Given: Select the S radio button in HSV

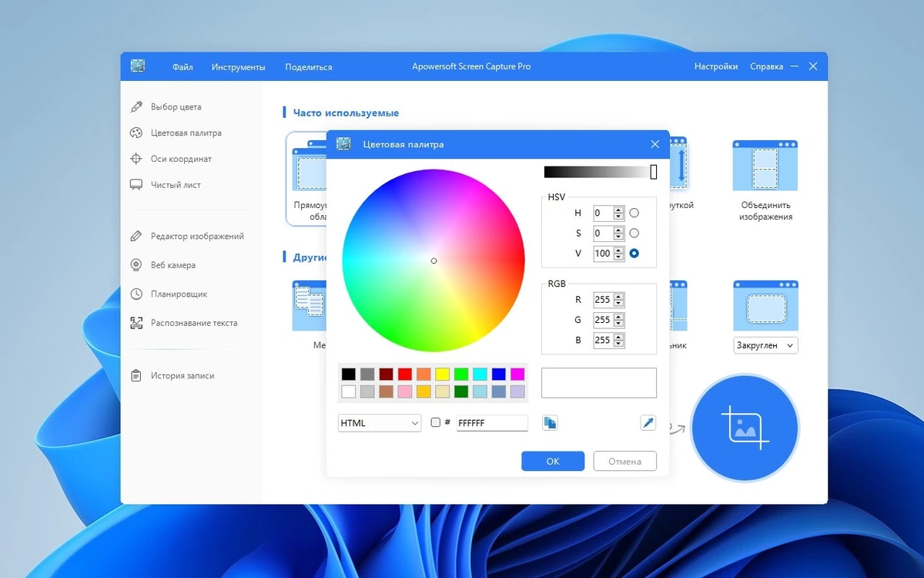Looking at the screenshot, I should coord(634,233).
